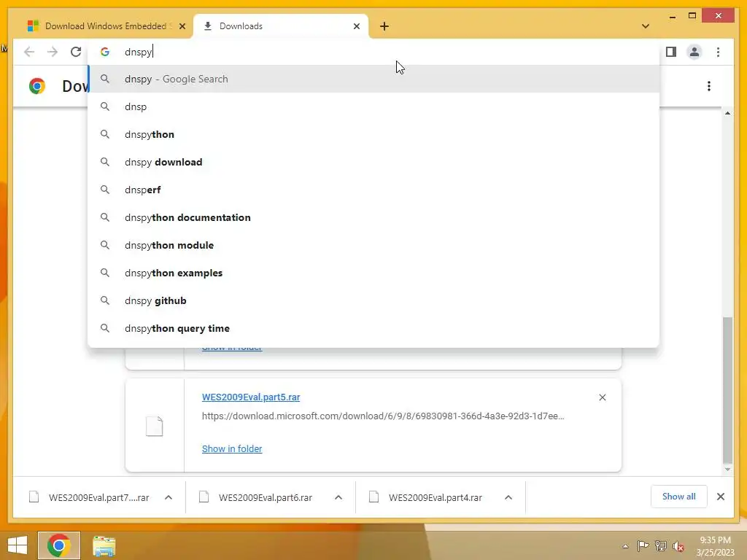
Task: Reload the page with the refresh icon
Action: click(x=76, y=52)
